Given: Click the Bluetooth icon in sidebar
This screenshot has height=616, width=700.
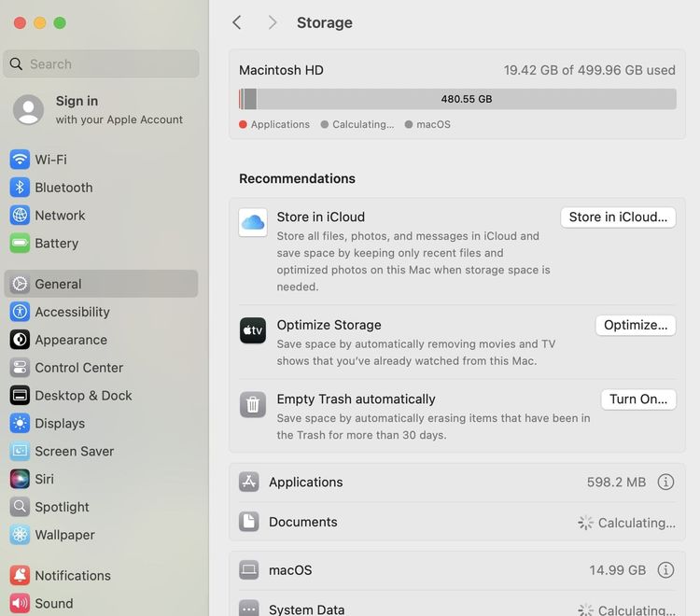Looking at the screenshot, I should click(20, 188).
